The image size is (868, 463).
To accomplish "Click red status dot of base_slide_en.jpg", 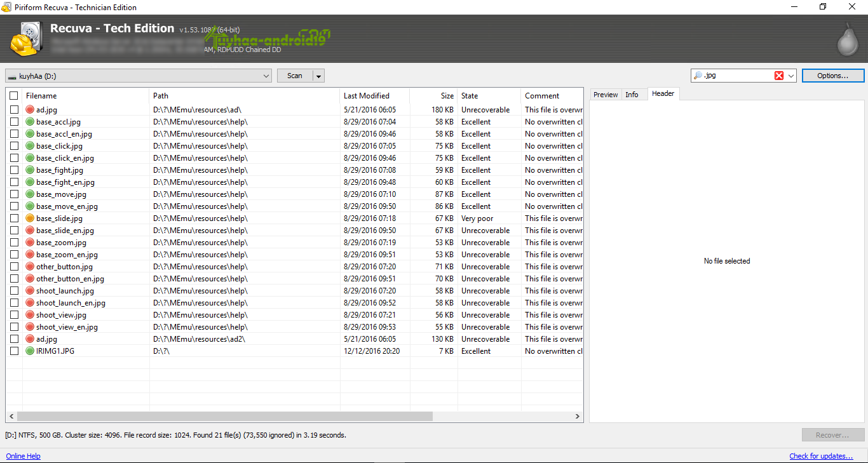I will click(x=30, y=231).
